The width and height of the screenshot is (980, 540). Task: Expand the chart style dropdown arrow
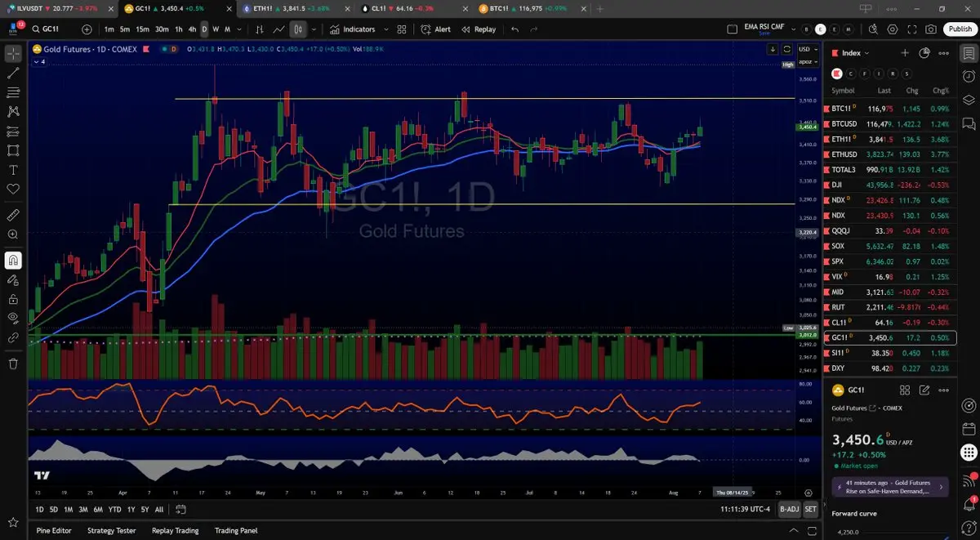[314, 29]
